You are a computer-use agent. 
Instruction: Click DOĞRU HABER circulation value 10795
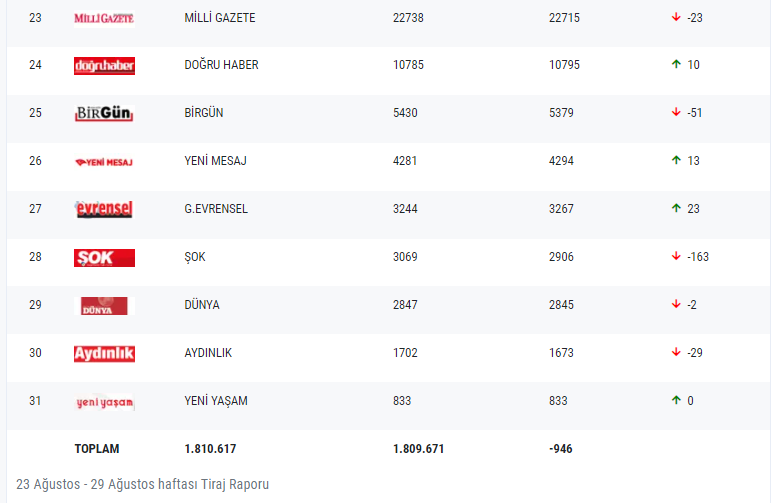click(x=564, y=65)
